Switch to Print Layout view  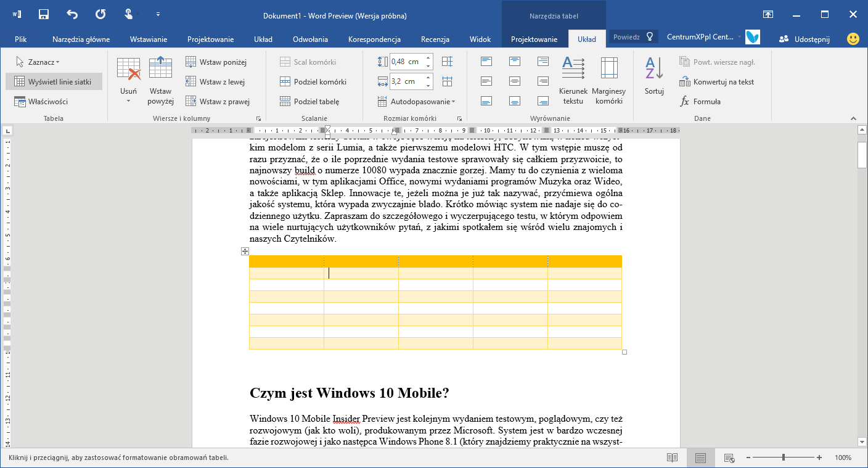tap(700, 458)
